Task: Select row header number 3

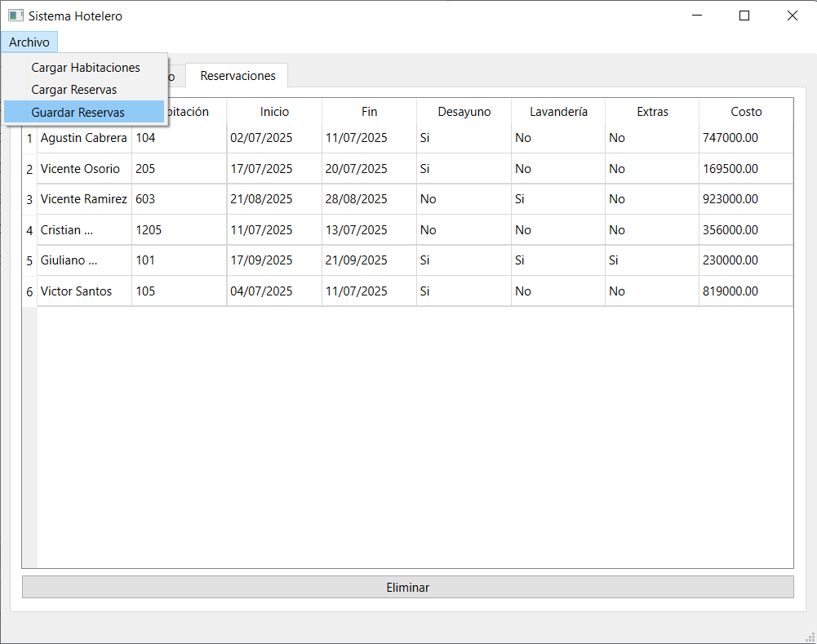Action: point(29,199)
